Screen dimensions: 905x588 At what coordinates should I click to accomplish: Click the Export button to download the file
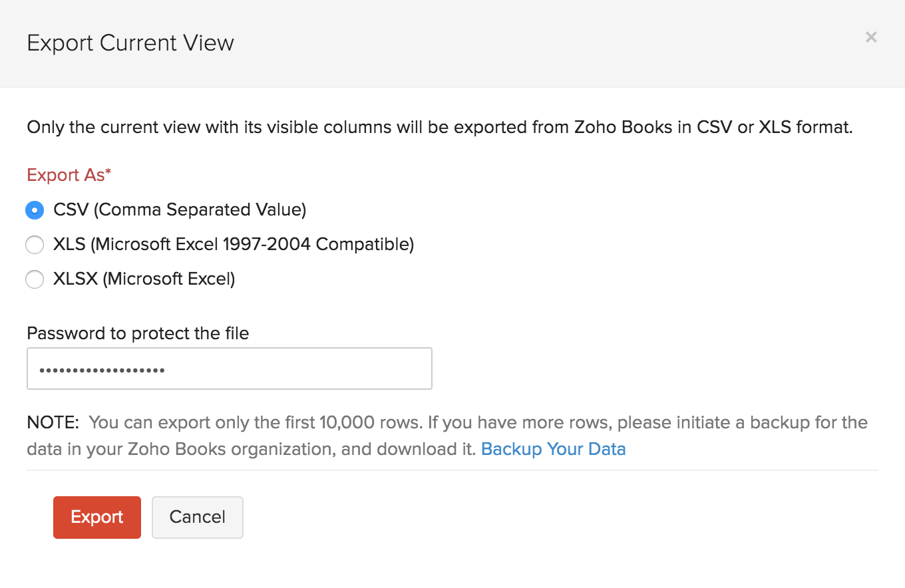tap(96, 517)
